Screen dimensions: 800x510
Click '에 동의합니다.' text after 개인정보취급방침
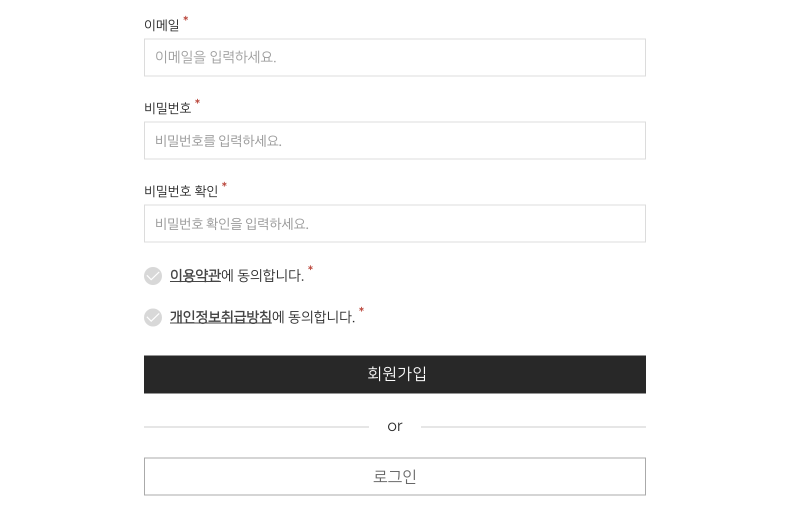pyautogui.click(x=314, y=317)
